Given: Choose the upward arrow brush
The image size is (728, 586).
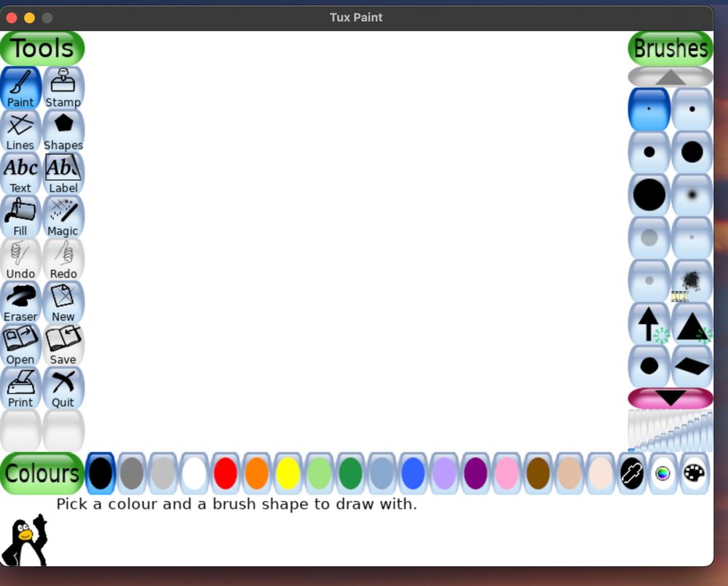Looking at the screenshot, I should [x=649, y=324].
